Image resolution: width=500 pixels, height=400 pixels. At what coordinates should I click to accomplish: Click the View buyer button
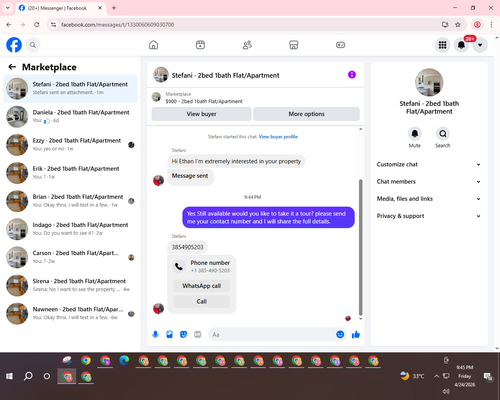click(201, 114)
